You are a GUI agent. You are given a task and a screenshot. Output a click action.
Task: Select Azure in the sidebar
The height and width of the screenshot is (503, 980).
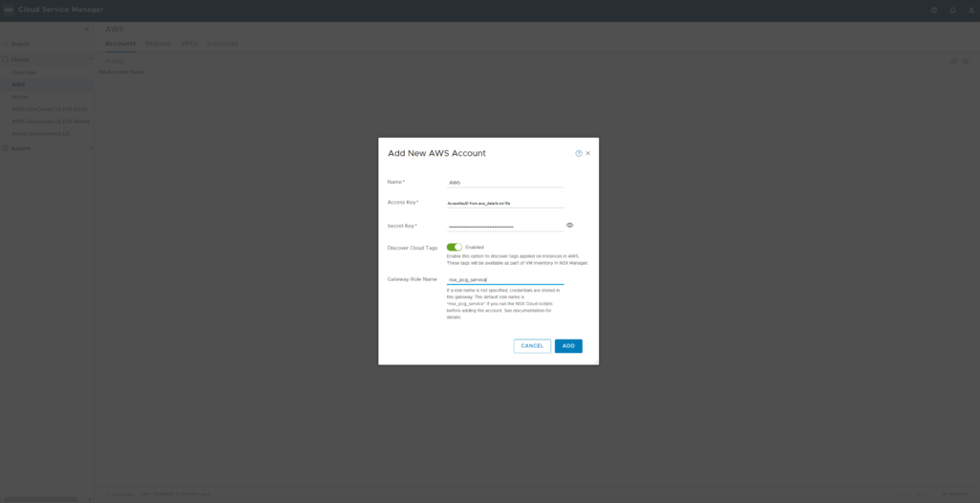(19, 97)
